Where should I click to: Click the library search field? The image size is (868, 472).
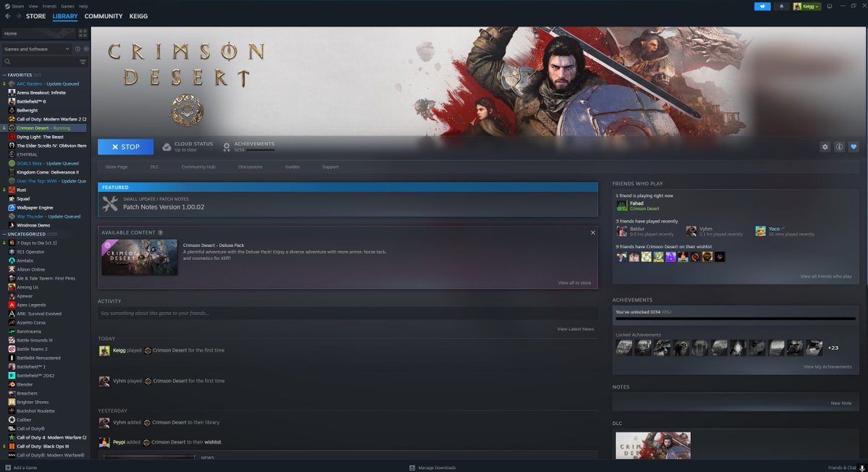pyautogui.click(x=40, y=62)
